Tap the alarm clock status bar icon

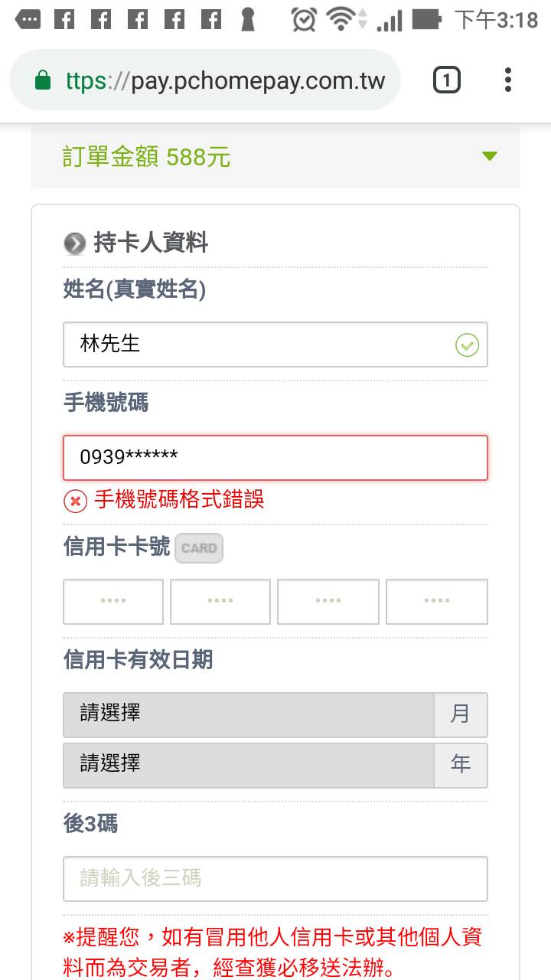click(x=304, y=19)
